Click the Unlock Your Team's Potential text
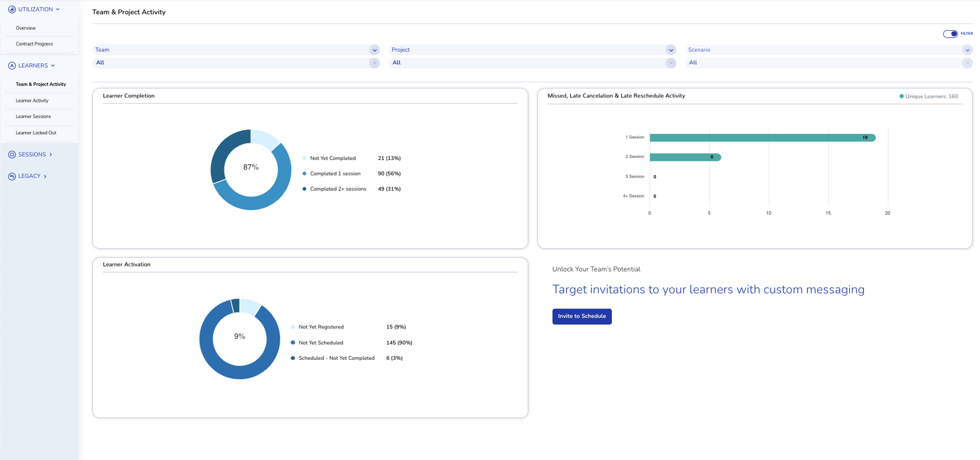This screenshot has height=460, width=980. (596, 269)
